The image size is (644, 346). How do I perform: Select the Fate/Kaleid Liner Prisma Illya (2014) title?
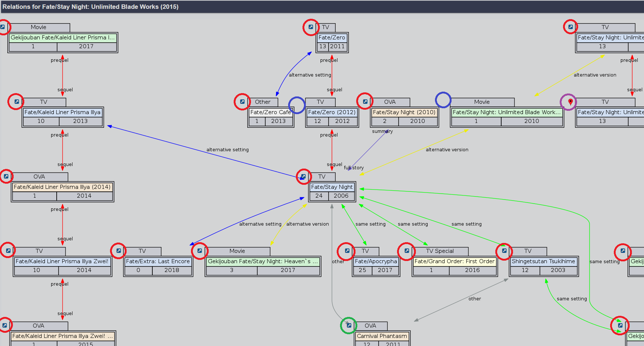[x=62, y=187]
